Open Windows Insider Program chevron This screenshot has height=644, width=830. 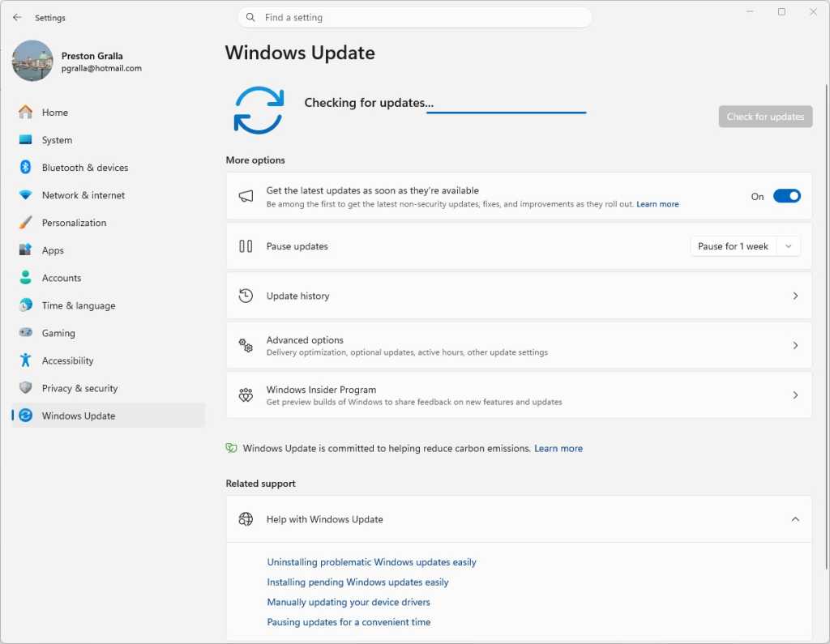(795, 395)
